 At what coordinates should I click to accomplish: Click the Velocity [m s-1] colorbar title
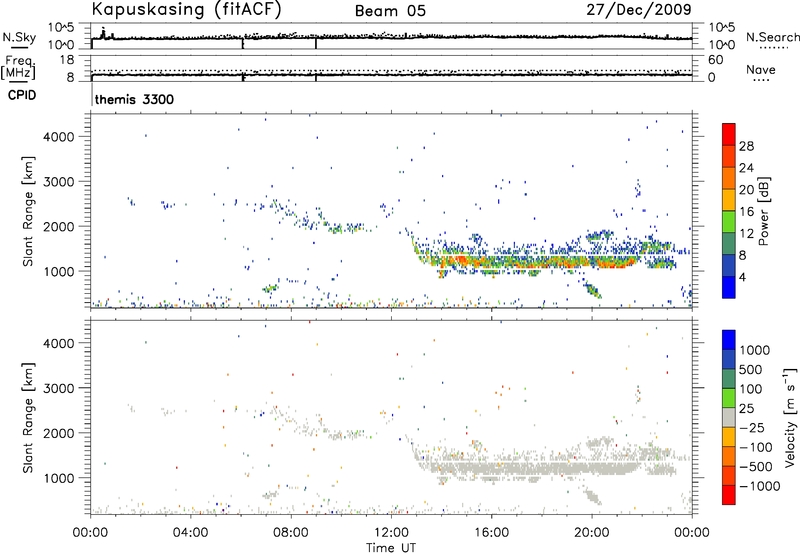(790, 418)
